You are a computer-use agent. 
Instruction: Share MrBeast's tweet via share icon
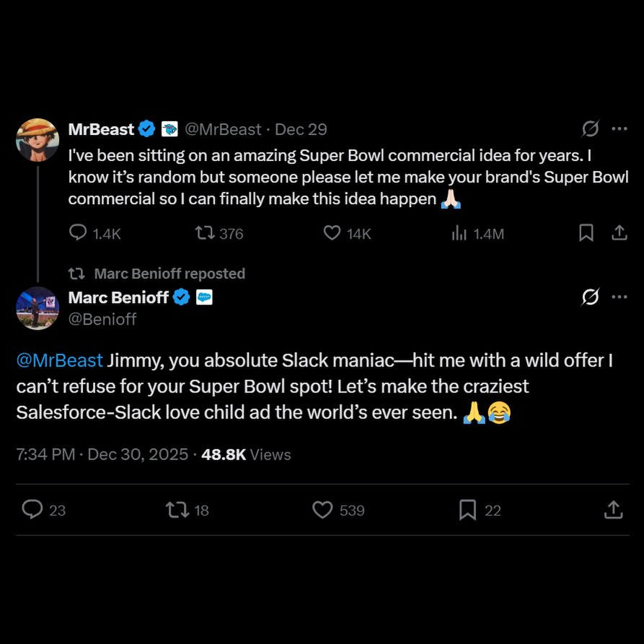pyautogui.click(x=619, y=233)
